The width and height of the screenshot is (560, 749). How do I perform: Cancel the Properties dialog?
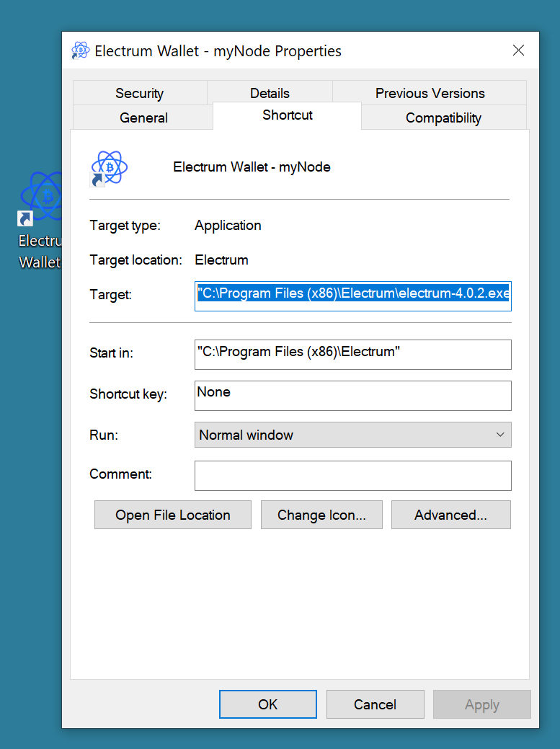[x=375, y=704]
